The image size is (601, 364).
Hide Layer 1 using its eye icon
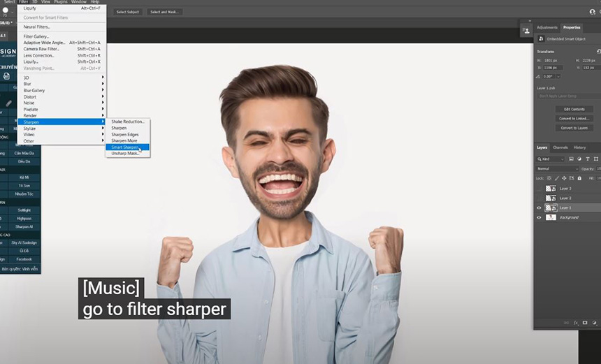[x=539, y=208]
